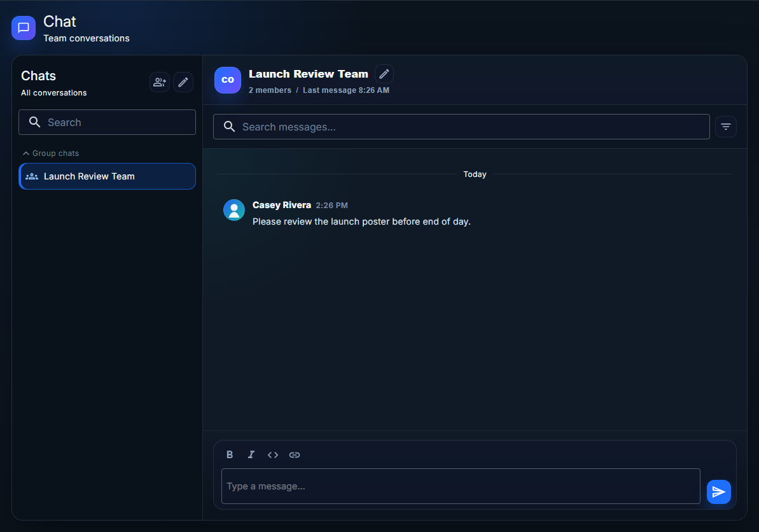The height and width of the screenshot is (532, 759).
Task: Start a new message with pencil icon in Chats
Action: [183, 82]
